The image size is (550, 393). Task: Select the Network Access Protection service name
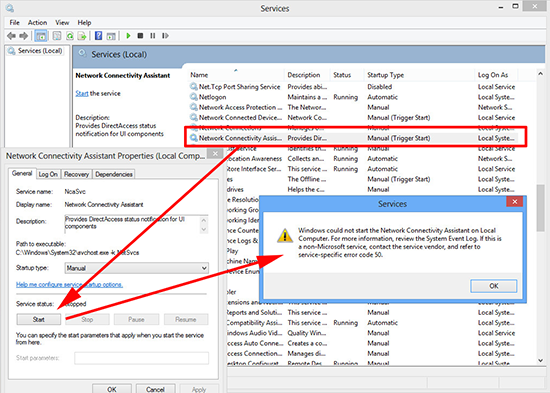pos(240,107)
